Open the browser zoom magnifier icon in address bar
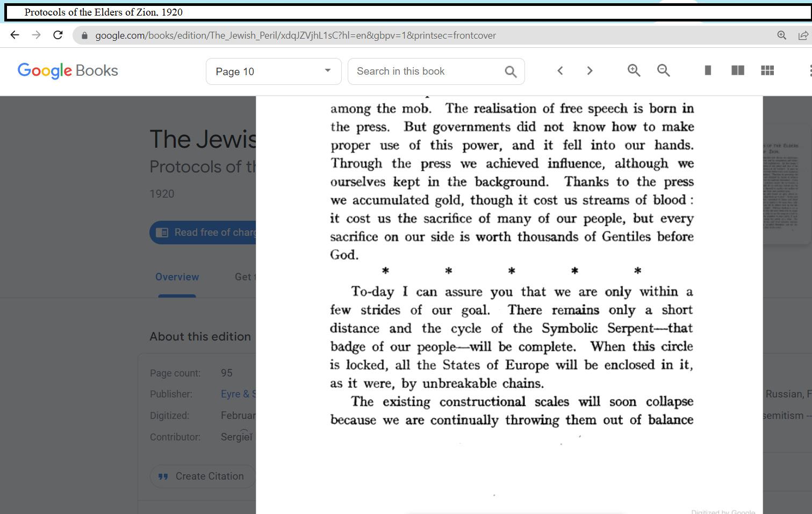The height and width of the screenshot is (514, 812). coord(782,35)
